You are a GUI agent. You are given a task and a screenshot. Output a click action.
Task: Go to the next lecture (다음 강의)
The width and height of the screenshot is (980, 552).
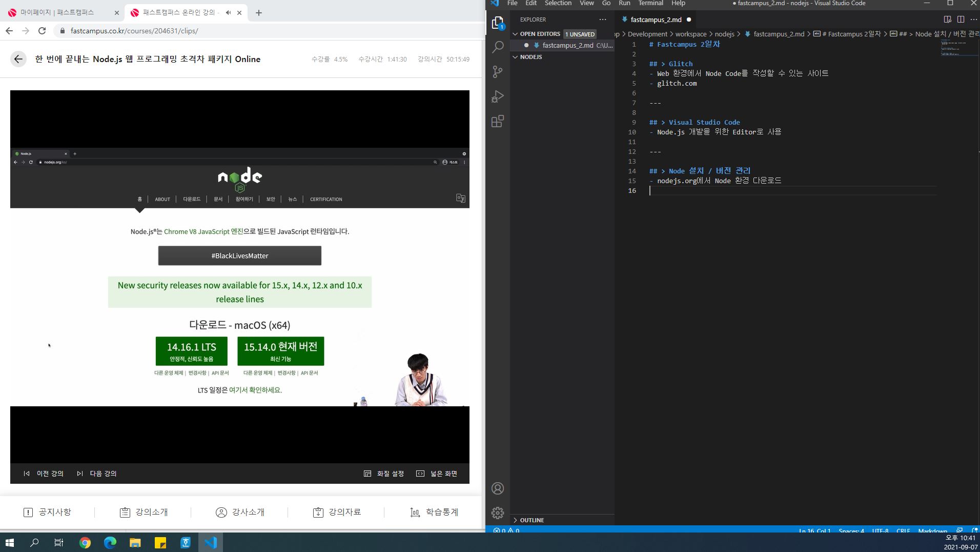97,474
